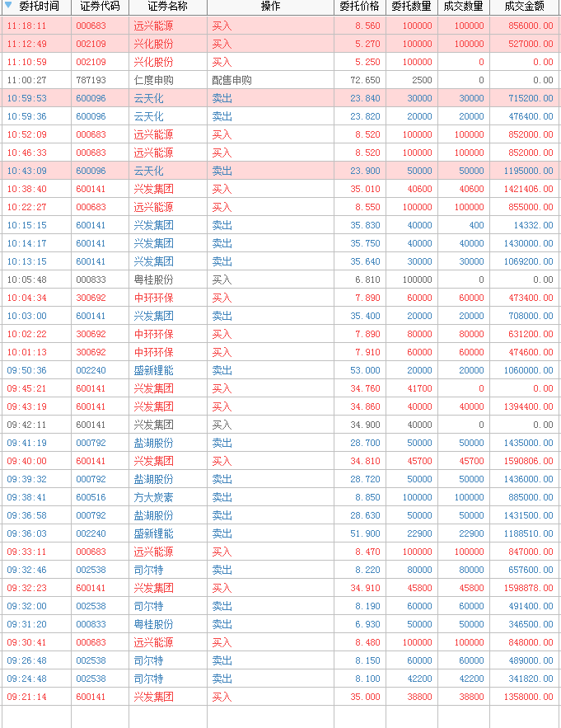Select the 09:32:00 order time
The width and height of the screenshot is (561, 728).
click(26, 605)
